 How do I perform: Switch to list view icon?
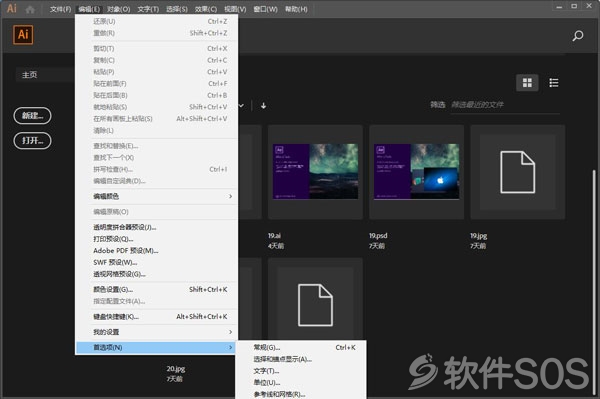[553, 83]
